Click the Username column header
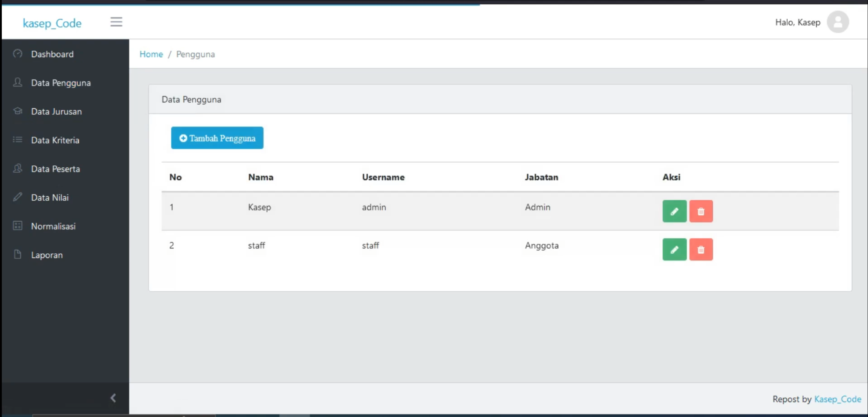This screenshot has height=417, width=868. tap(383, 177)
